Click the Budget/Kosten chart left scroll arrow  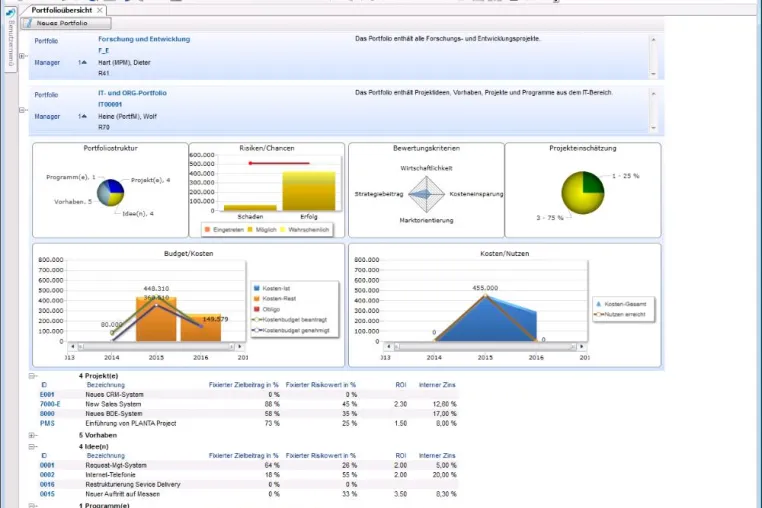click(x=73, y=347)
